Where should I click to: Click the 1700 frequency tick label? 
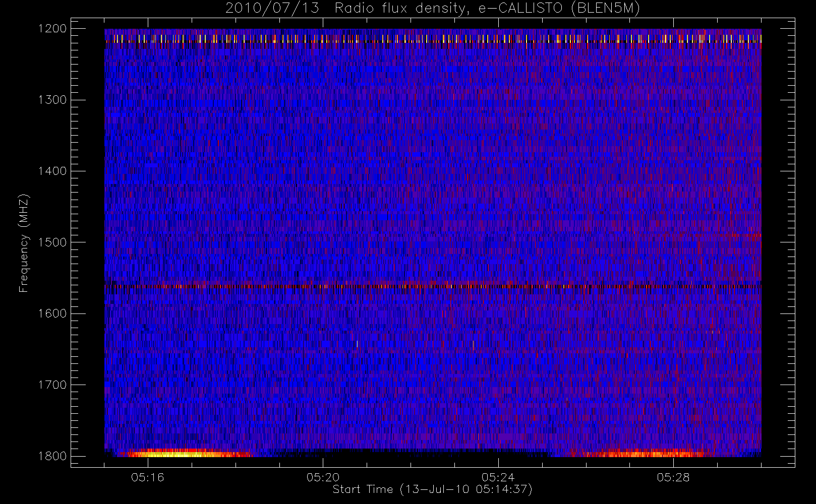point(52,385)
